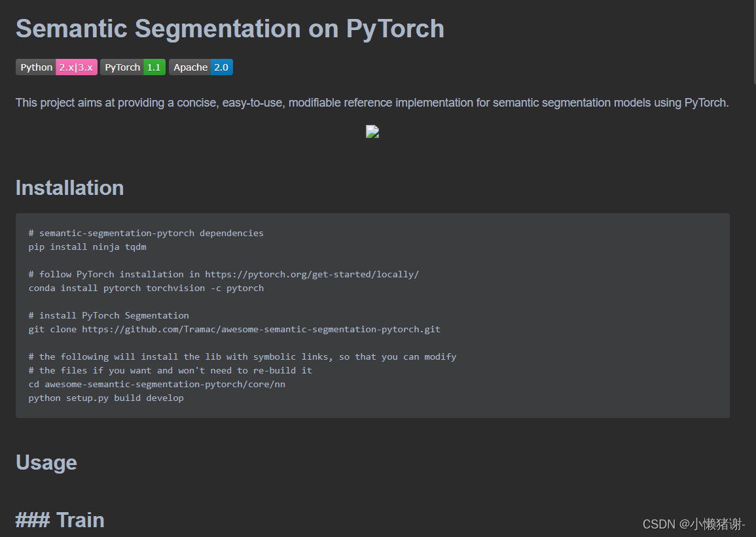Click the pink 2.x|3.x version label
The image size is (756, 537).
[77, 67]
